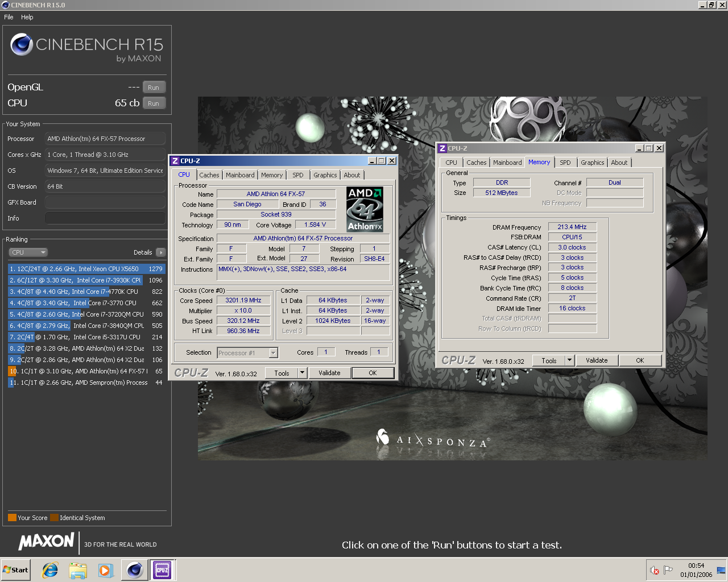Open the Details arrow in Ranking
This screenshot has width=728, height=582.
pos(160,252)
